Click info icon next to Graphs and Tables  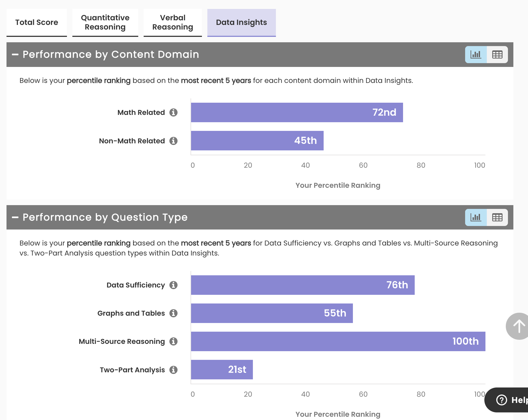tap(173, 313)
